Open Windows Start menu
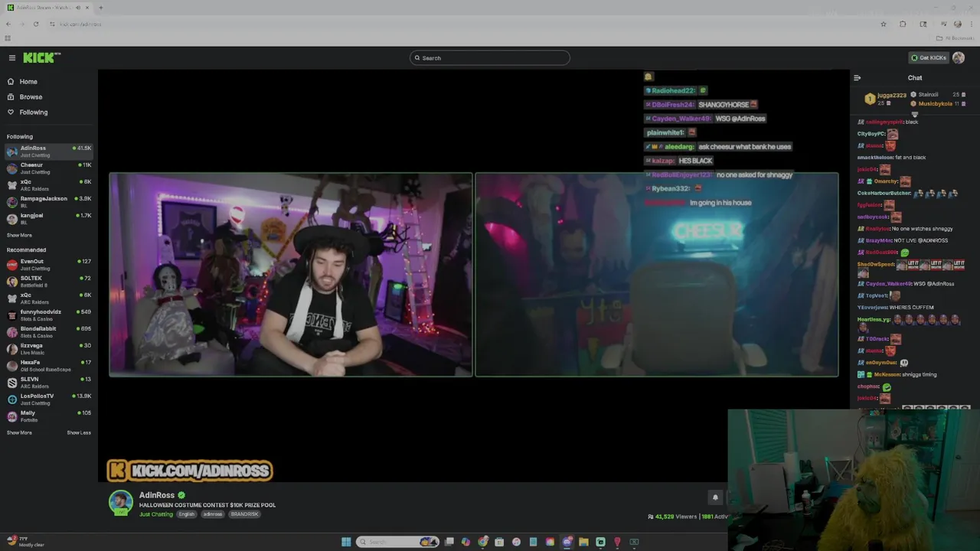Viewport: 980px width, 551px height. (x=346, y=542)
